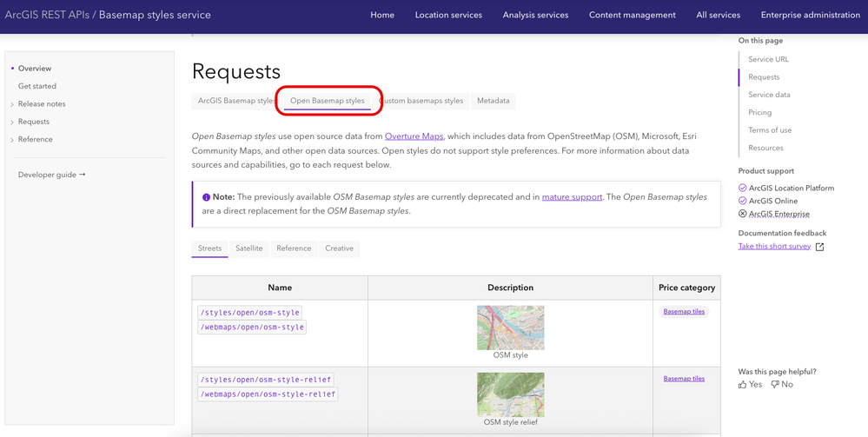Image resolution: width=868 pixels, height=437 pixels.
Task: Click the ArcGIS Online checkmark icon
Action: pos(742,201)
